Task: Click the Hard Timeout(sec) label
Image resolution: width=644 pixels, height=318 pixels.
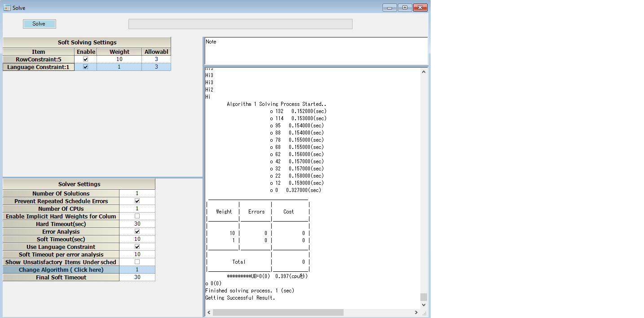Action: tap(61, 224)
